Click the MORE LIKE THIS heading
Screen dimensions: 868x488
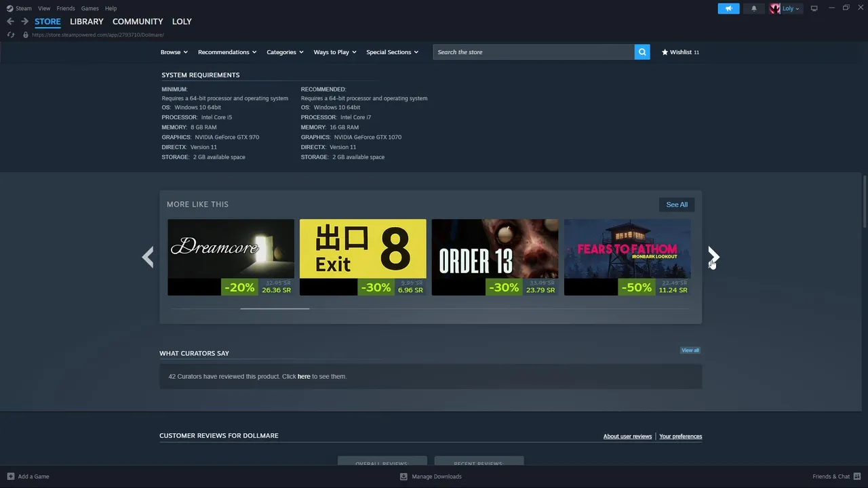click(197, 204)
